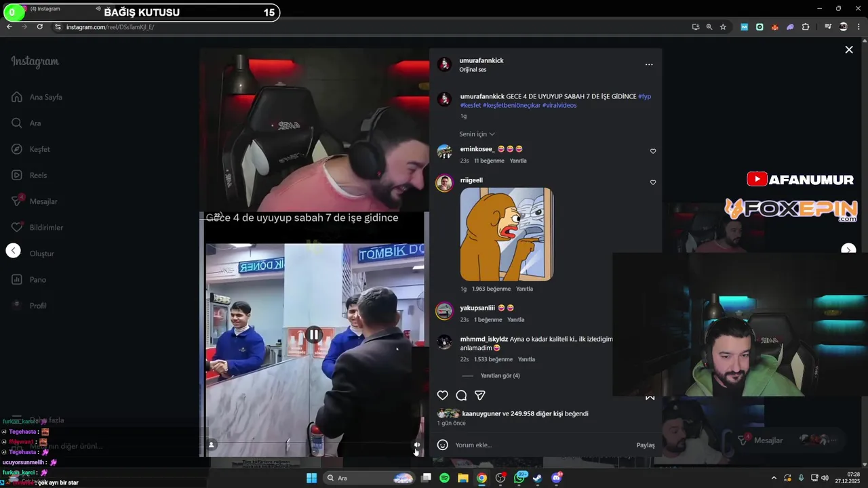The width and height of the screenshot is (868, 488).
Task: Select the Instagram browser tab
Action: point(51,9)
